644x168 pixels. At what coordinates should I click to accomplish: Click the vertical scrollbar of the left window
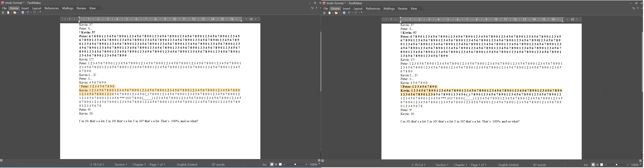[321, 61]
